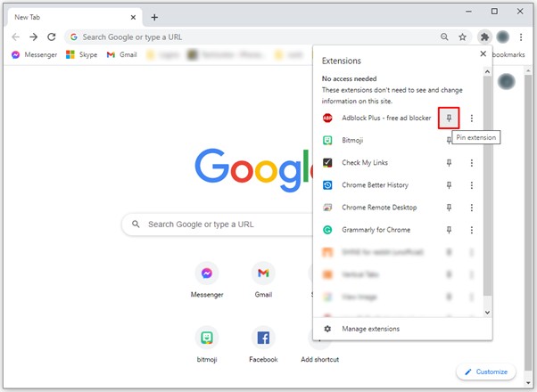Select the Bitmoji extension name
This screenshot has height=392, width=537.
pos(352,140)
